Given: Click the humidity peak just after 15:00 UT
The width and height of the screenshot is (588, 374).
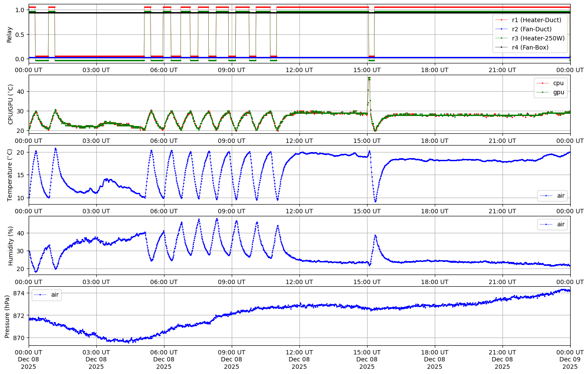Looking at the screenshot, I should (375, 235).
